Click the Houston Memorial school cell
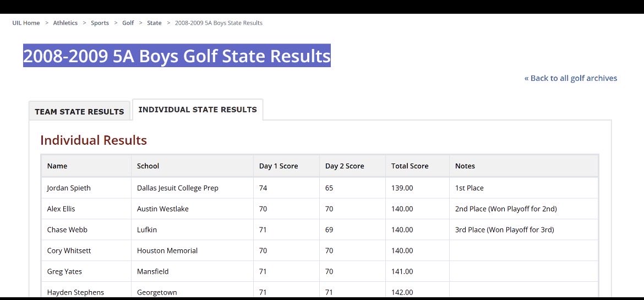The width and height of the screenshot is (644, 300). pos(192,250)
